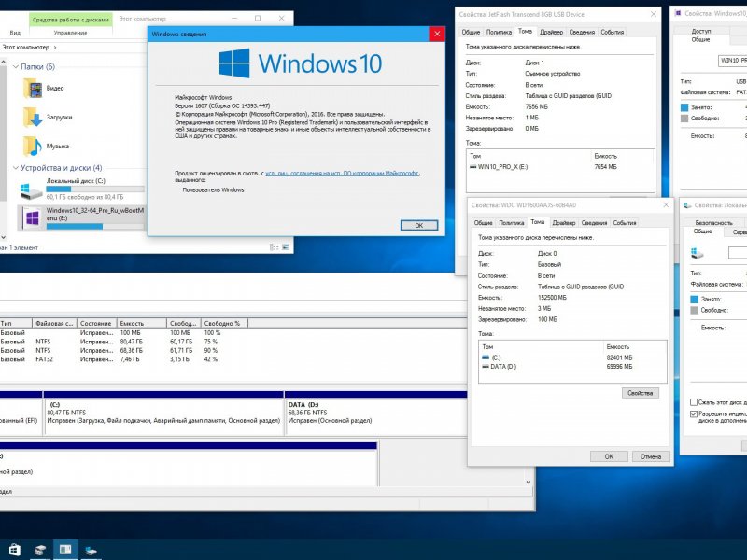Open Политика tab in WDC WD1600AAJS properties
This screenshot has height=560, width=747.
511,223
